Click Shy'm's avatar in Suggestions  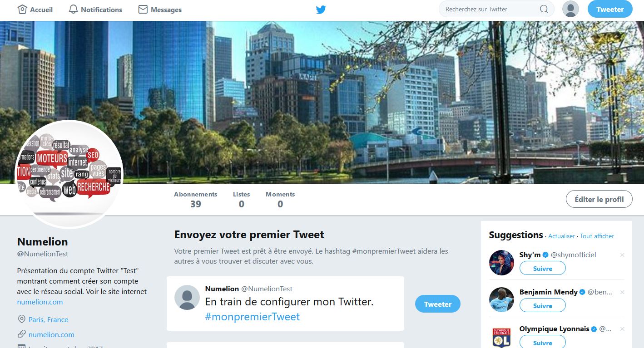501,263
